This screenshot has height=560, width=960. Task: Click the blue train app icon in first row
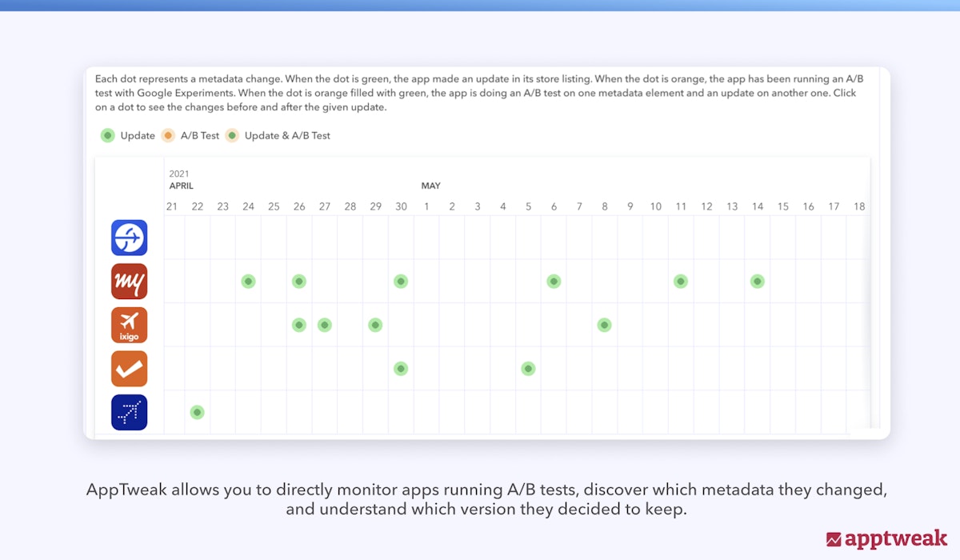point(129,238)
